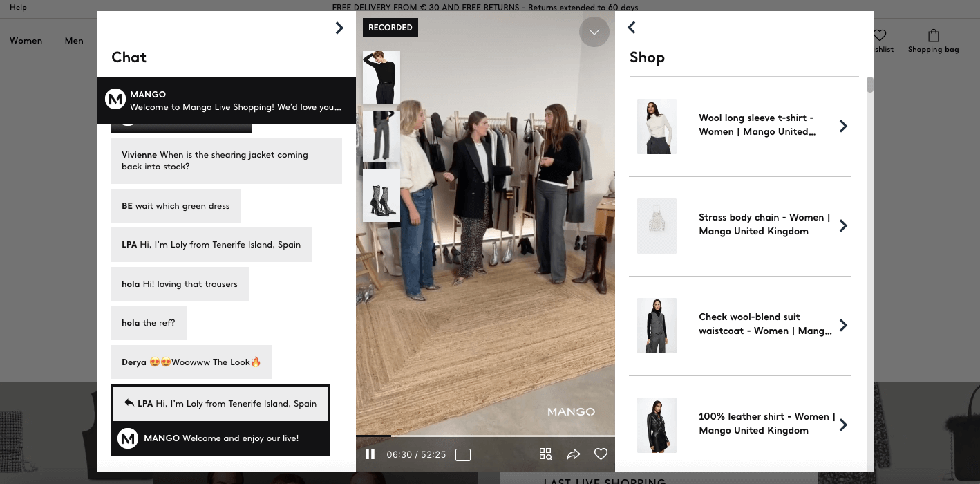This screenshot has width=980, height=484.
Task: Pause the live shopping video
Action: (370, 454)
